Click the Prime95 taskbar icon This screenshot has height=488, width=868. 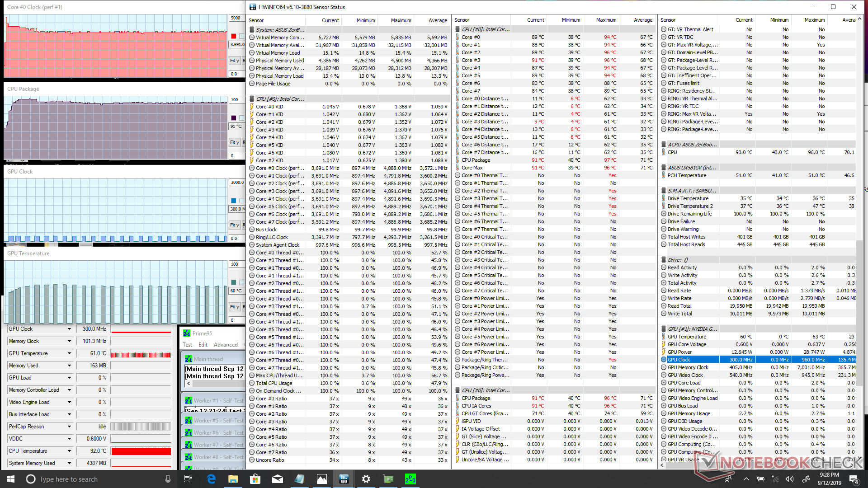tap(410, 479)
